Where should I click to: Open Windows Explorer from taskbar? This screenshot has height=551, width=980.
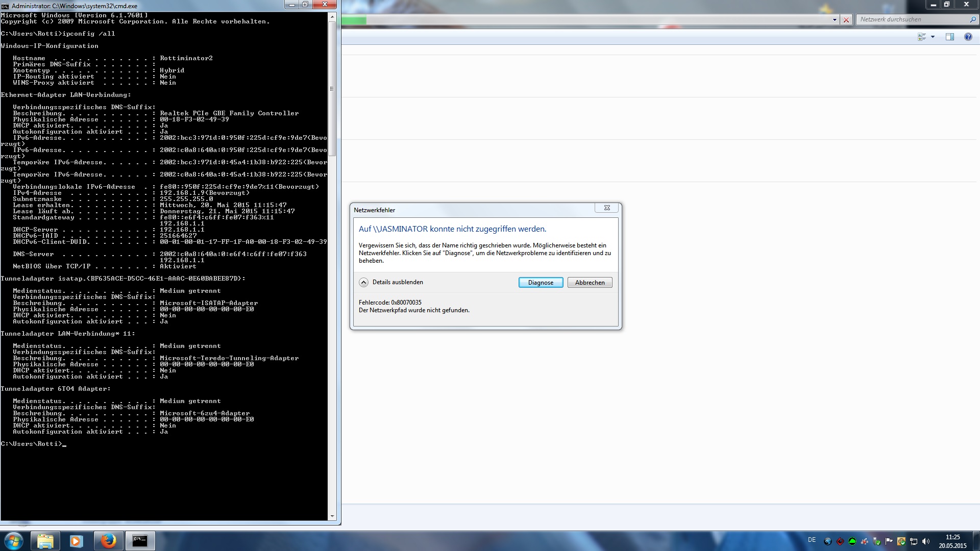click(45, 541)
